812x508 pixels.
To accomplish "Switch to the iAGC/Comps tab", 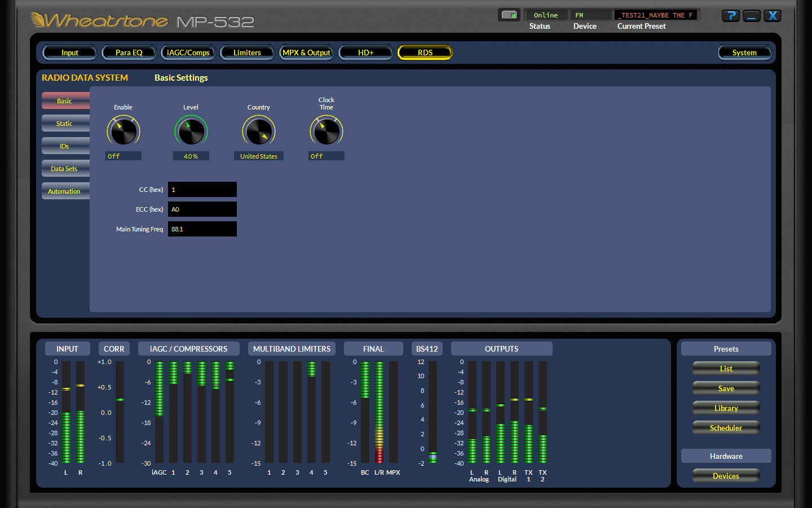I will pyautogui.click(x=188, y=52).
